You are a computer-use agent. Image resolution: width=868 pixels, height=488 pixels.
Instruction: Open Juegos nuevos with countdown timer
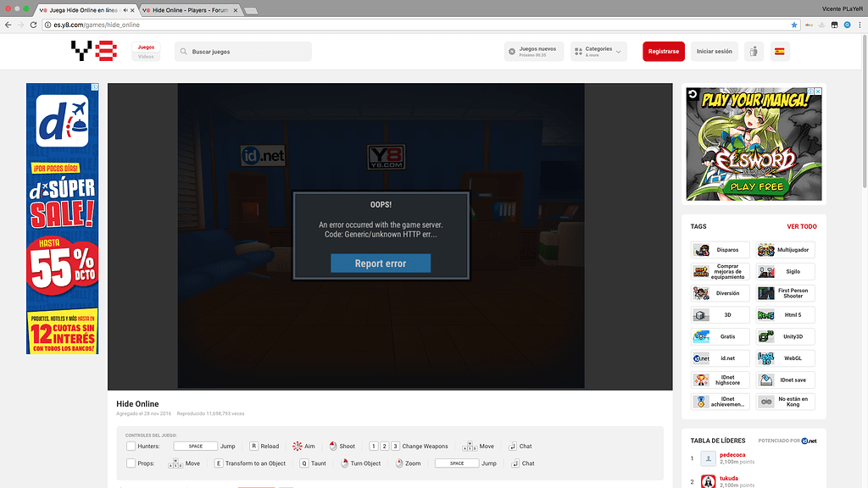click(x=533, y=51)
